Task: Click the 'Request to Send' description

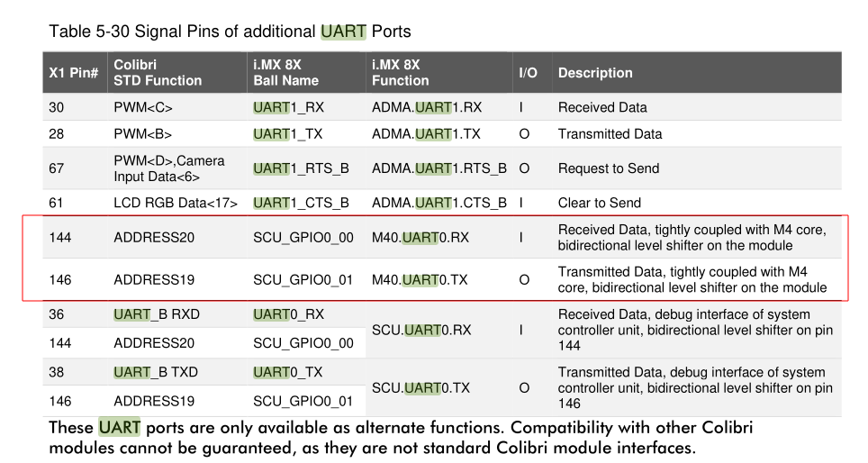Action: 609,168
